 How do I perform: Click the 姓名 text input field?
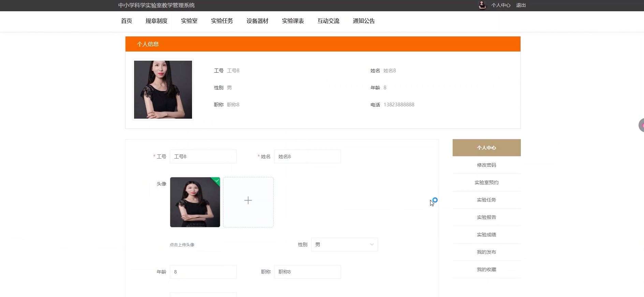pos(307,157)
